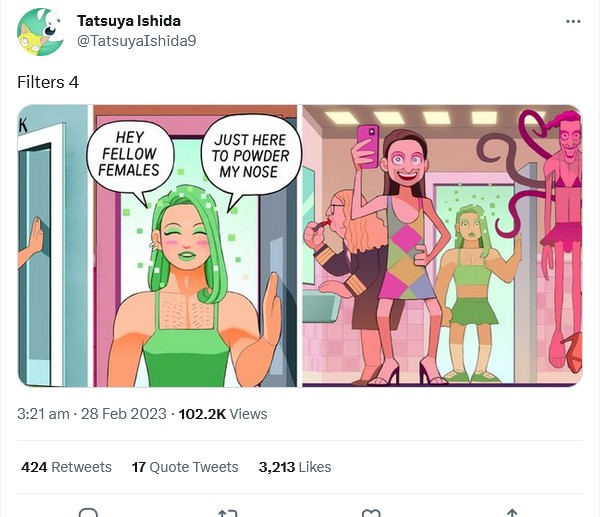
Task: Click the pink phone in right panel
Action: point(367,146)
